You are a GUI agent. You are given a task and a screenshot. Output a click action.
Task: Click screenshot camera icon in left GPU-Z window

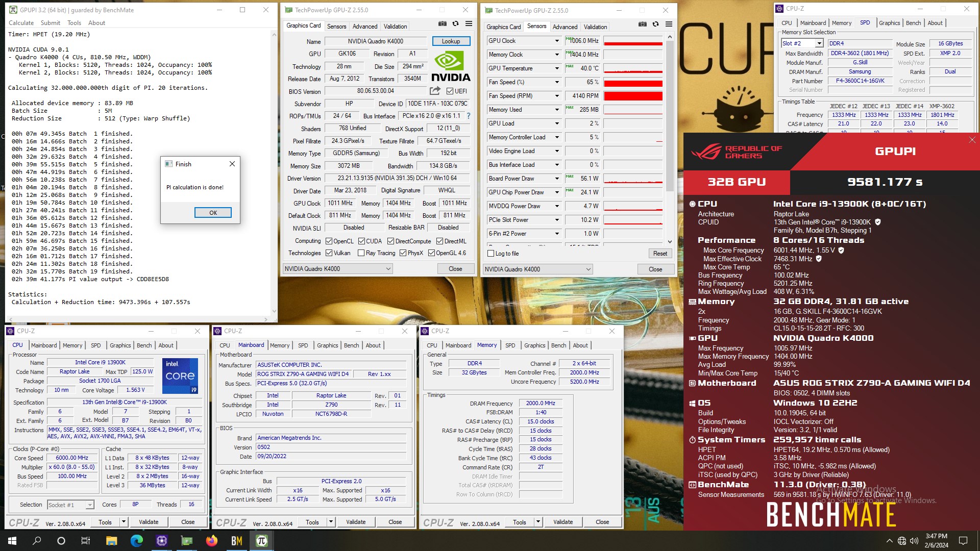click(x=443, y=24)
